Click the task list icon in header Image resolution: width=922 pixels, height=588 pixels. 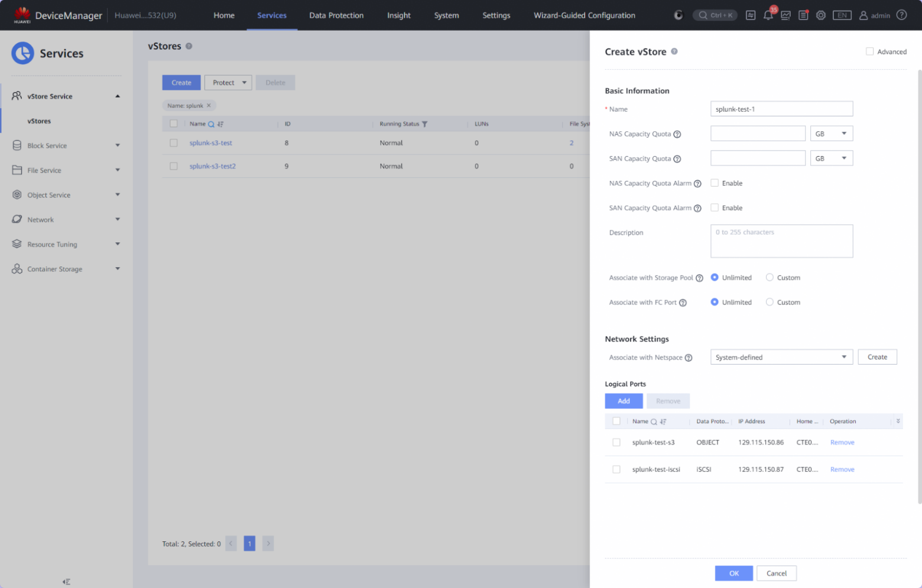pyautogui.click(x=751, y=15)
